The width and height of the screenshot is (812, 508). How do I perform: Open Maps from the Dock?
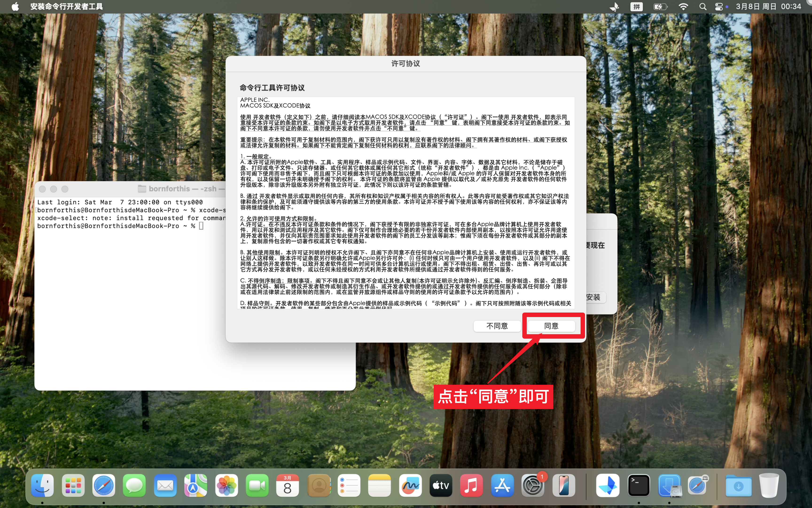click(196, 485)
